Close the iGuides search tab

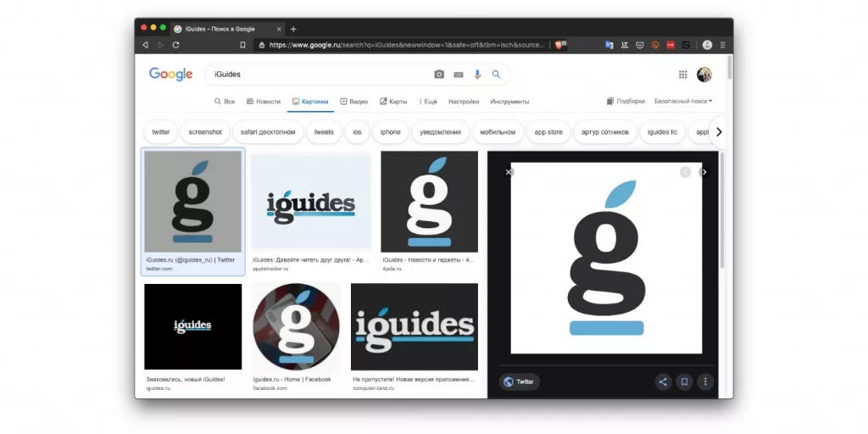[279, 29]
